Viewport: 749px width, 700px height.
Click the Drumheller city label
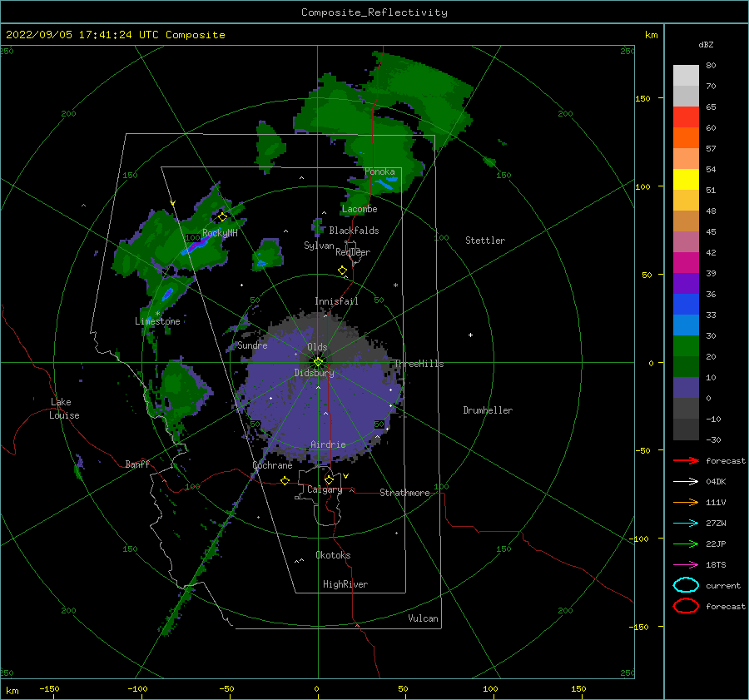(488, 410)
